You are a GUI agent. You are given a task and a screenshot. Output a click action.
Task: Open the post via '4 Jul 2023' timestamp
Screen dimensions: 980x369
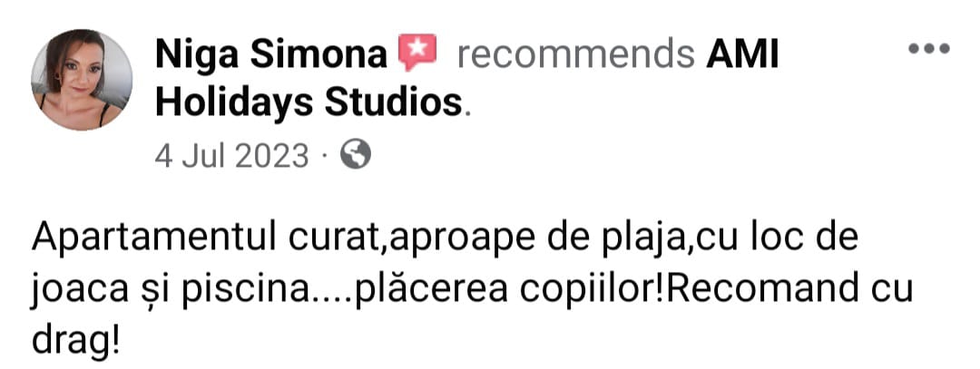[232, 155]
